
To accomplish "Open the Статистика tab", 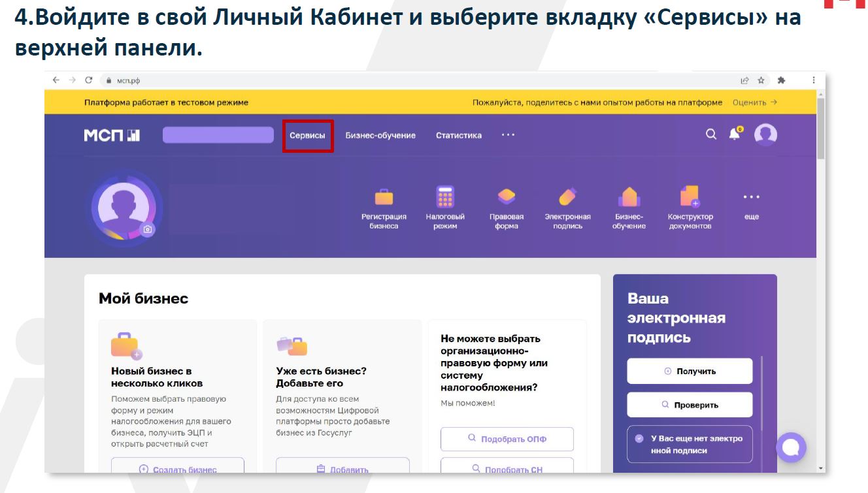I will (x=459, y=135).
